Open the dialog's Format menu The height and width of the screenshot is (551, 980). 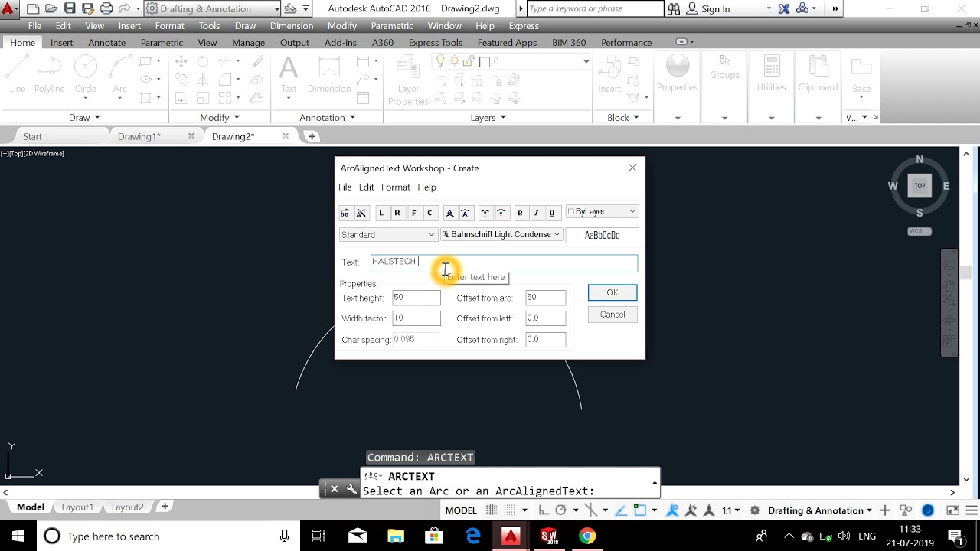tap(396, 187)
